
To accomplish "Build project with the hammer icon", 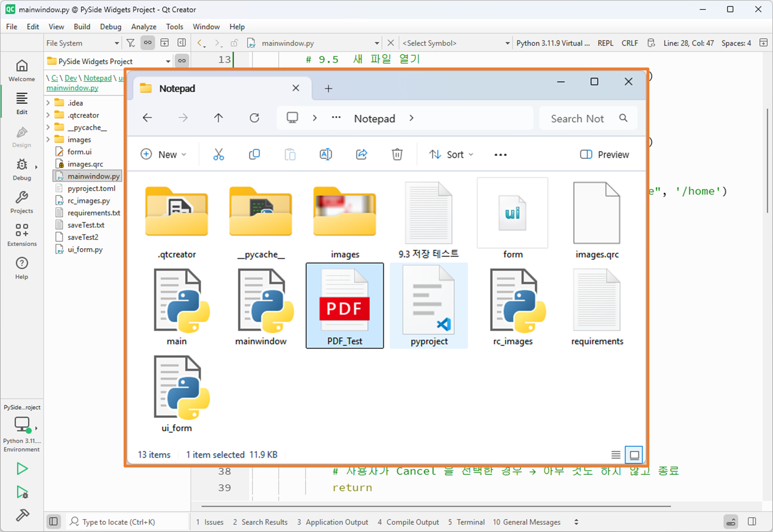I will tap(22, 515).
